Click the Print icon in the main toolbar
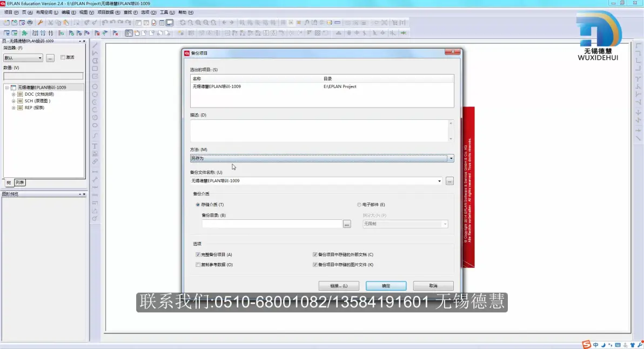Viewport: 644px width, 349px height. pos(30,23)
